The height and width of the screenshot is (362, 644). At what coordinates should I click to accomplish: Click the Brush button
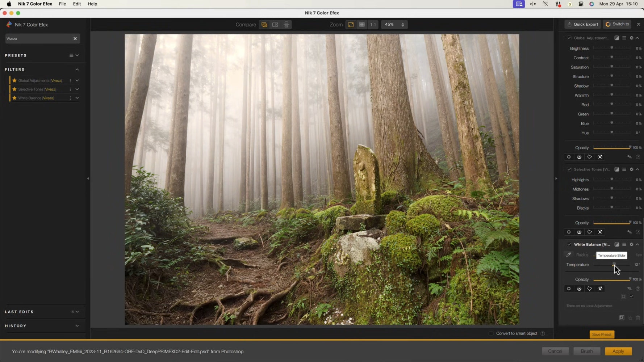(x=586, y=351)
